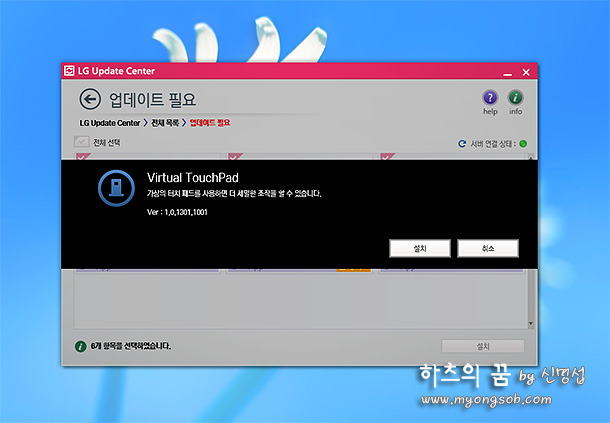Click Ver : 1,0,1301,1001 text
Screen dimensions: 610x423
(x=177, y=212)
